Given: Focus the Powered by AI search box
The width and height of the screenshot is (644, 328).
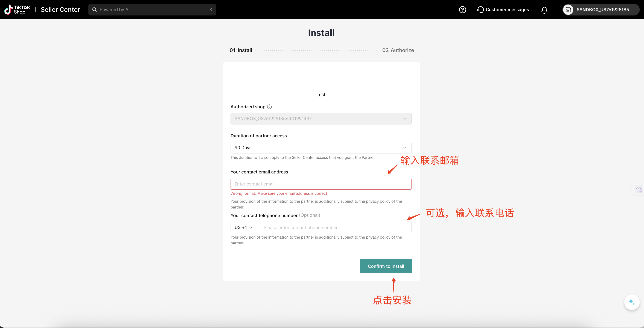Looking at the screenshot, I should [152, 9].
